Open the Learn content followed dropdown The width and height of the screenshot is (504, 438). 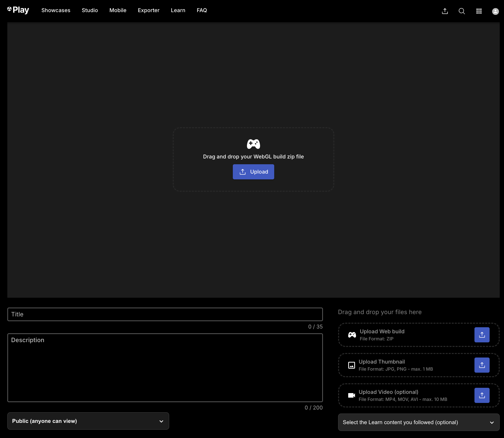[419, 422]
